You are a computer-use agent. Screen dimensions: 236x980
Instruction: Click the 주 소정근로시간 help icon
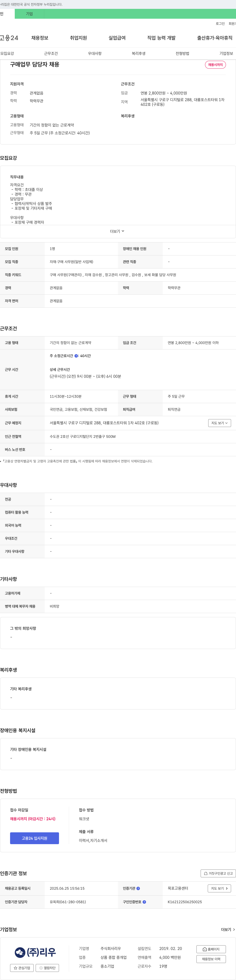tap(76, 356)
